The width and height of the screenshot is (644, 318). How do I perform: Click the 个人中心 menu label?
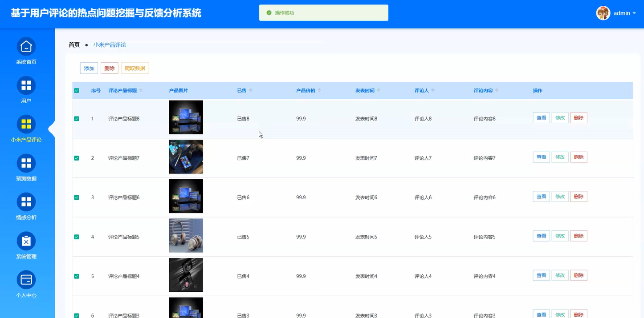pyautogui.click(x=26, y=295)
